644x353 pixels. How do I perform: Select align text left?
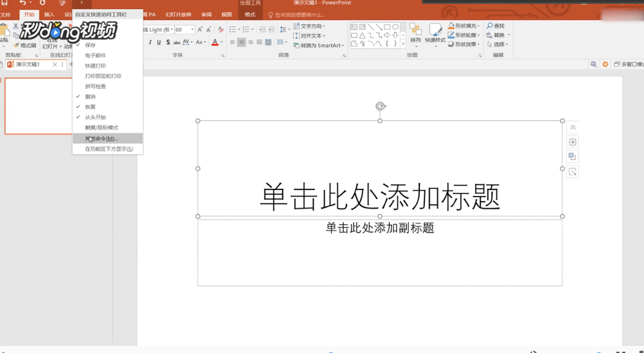pos(232,43)
